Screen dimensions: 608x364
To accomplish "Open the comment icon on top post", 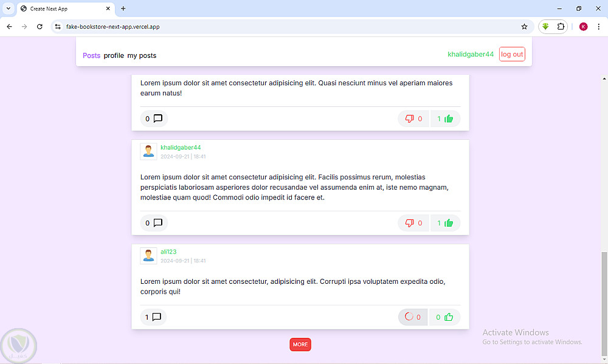I will [154, 119].
